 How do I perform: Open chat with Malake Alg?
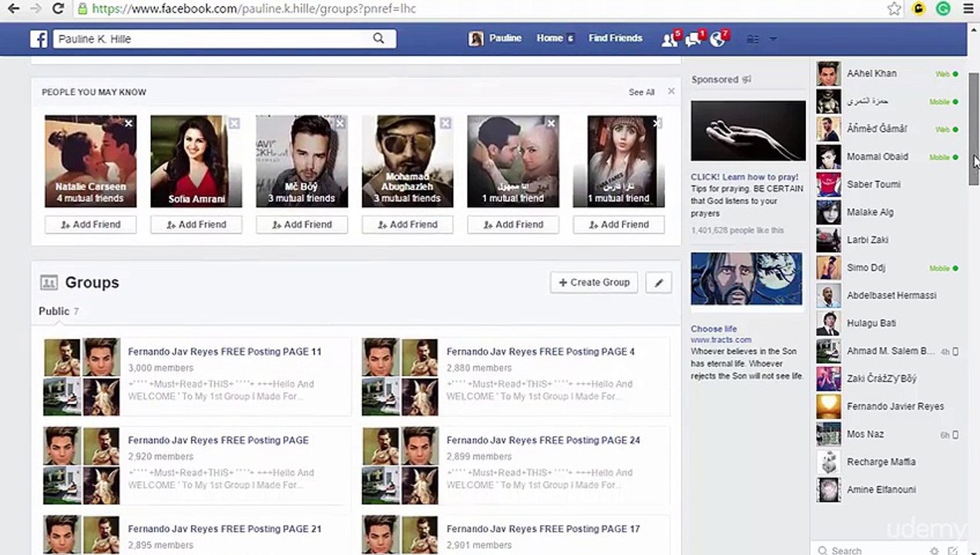tap(887, 213)
